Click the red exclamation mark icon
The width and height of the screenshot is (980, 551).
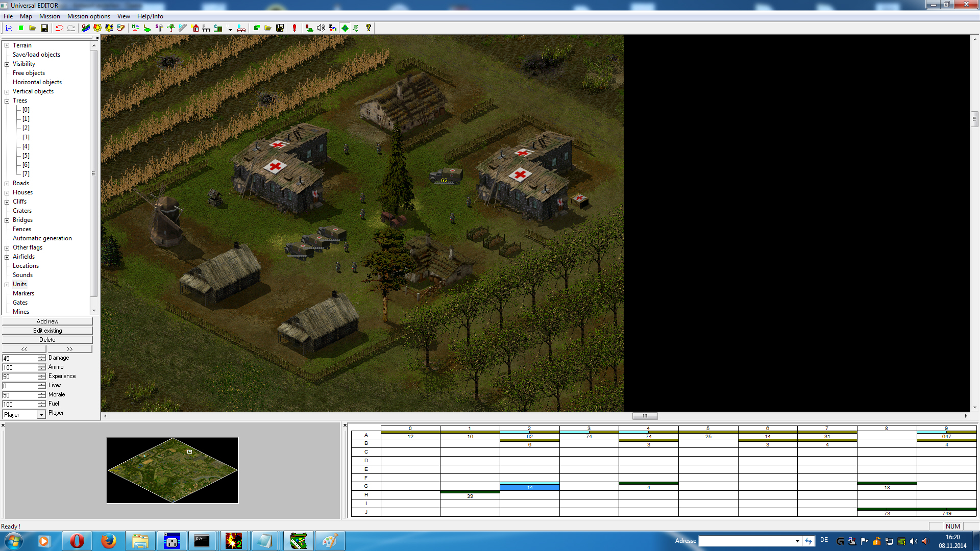click(295, 28)
